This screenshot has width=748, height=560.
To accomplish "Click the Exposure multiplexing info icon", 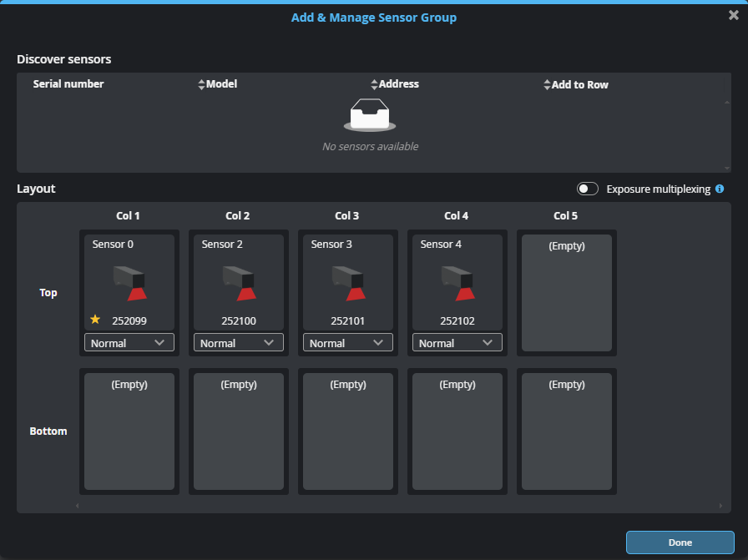I will pyautogui.click(x=720, y=189).
